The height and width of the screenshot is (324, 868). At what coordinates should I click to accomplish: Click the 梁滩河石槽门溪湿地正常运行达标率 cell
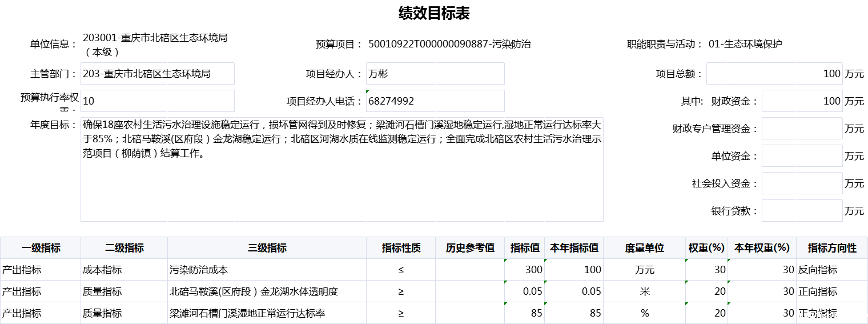[x=267, y=313]
